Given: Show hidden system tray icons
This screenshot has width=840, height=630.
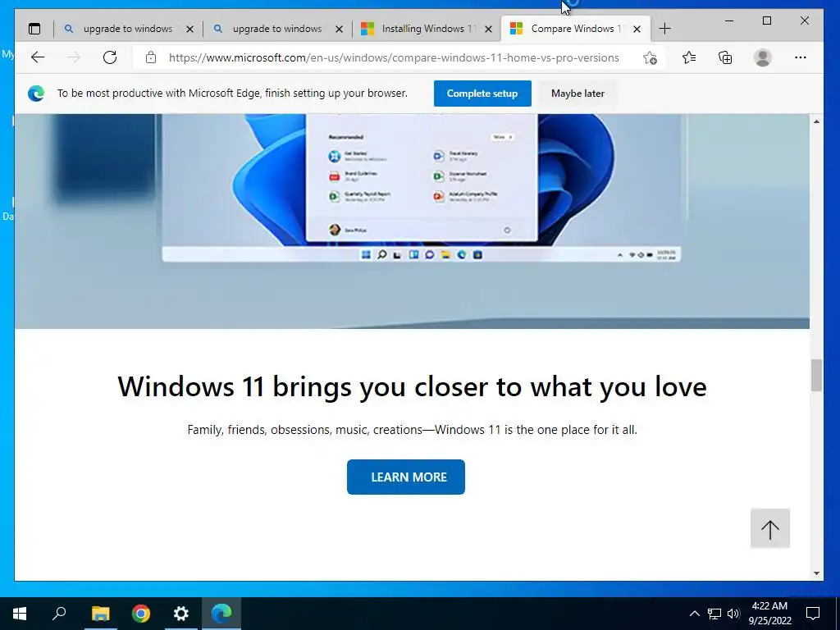Looking at the screenshot, I should [694, 614].
